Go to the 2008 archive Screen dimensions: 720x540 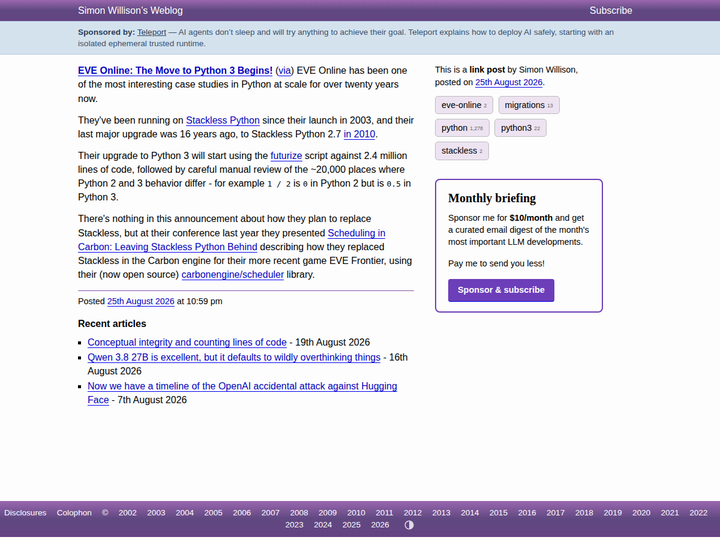click(299, 513)
